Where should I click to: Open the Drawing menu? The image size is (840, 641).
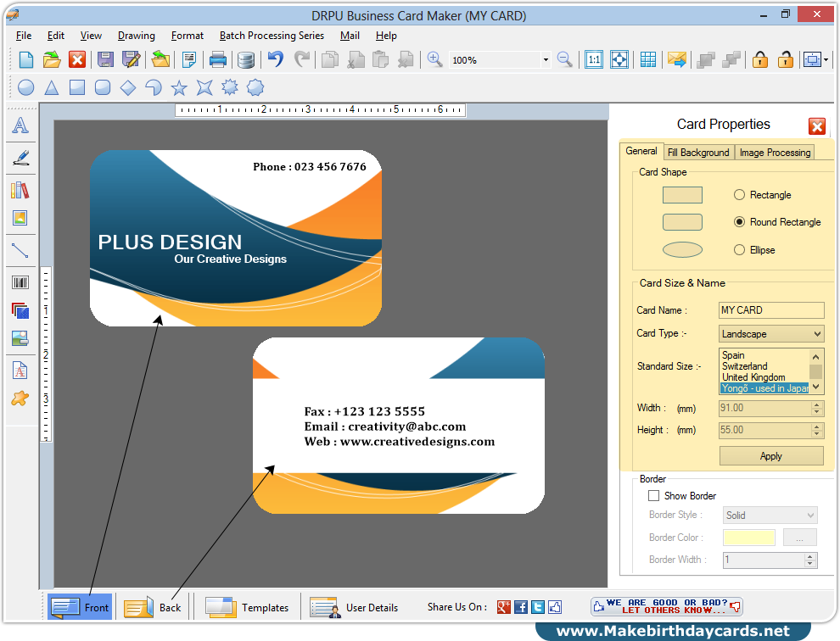tap(136, 36)
